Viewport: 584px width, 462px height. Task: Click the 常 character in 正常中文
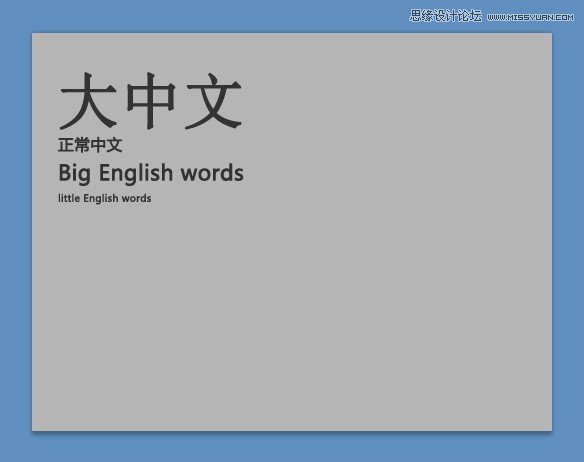(x=82, y=145)
